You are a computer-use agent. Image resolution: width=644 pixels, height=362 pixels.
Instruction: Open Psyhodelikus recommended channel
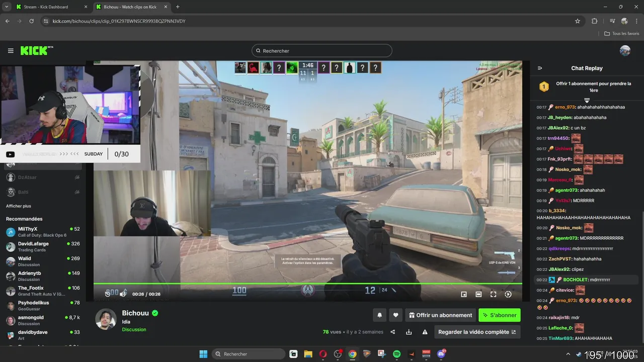(43, 306)
